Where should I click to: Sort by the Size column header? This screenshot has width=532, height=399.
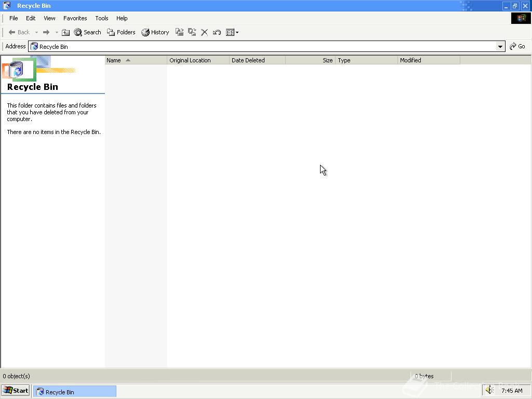point(311,60)
